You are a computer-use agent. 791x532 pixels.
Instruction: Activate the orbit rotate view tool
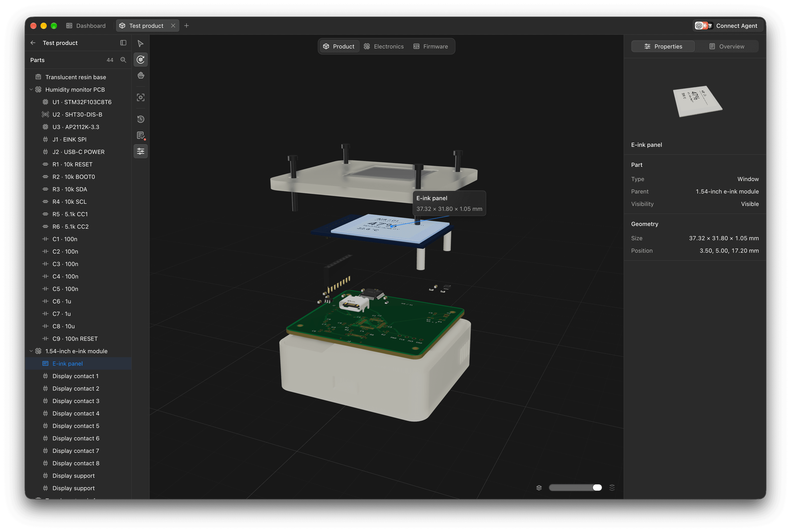coord(140,60)
